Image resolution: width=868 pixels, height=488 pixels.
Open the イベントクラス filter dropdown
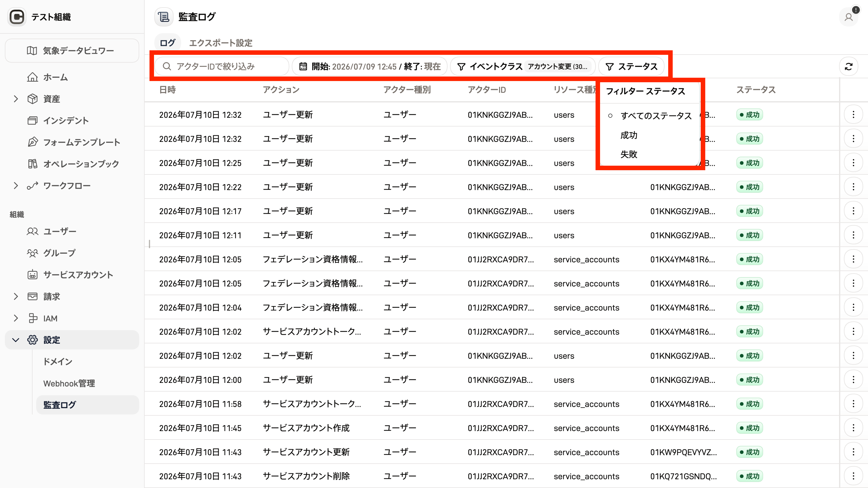(523, 66)
